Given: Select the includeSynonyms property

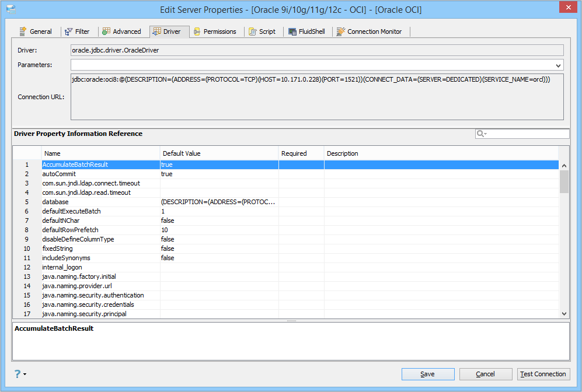Looking at the screenshot, I should (286, 258).
